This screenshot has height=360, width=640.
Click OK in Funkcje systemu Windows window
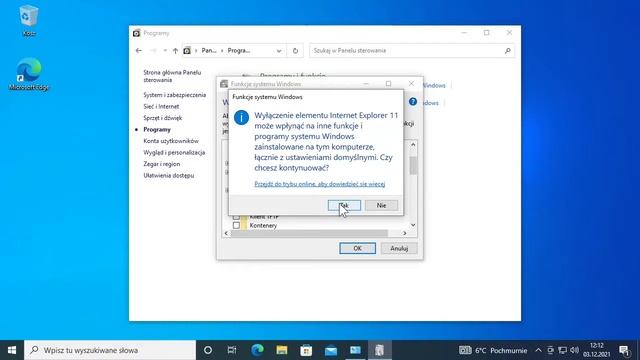[358, 248]
